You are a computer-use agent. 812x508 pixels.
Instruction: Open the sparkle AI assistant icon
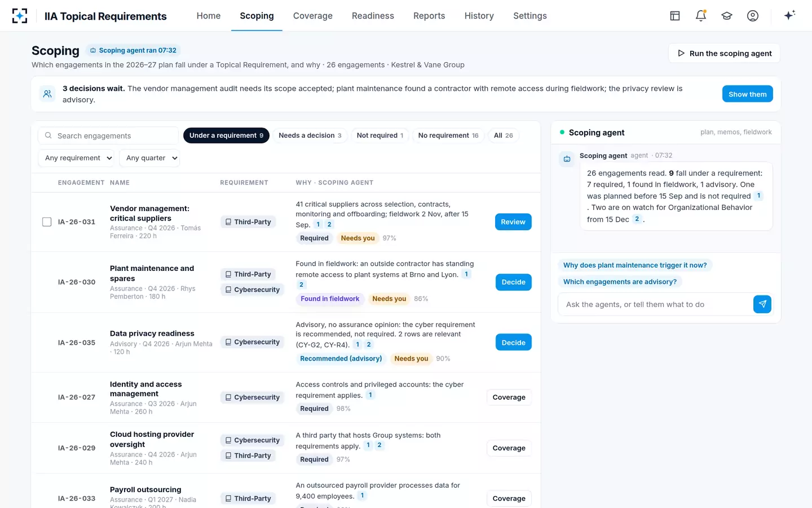point(789,15)
